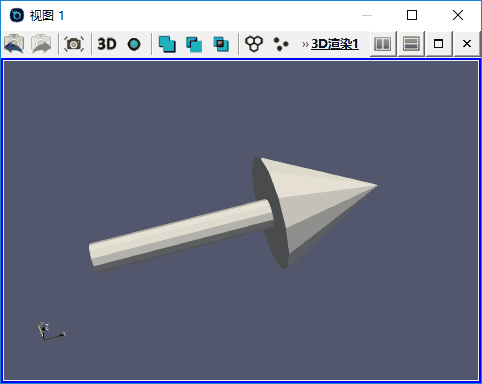This screenshot has width=482, height=384.
Task: Expand hidden toolbar items with » chevron
Action: click(305, 44)
